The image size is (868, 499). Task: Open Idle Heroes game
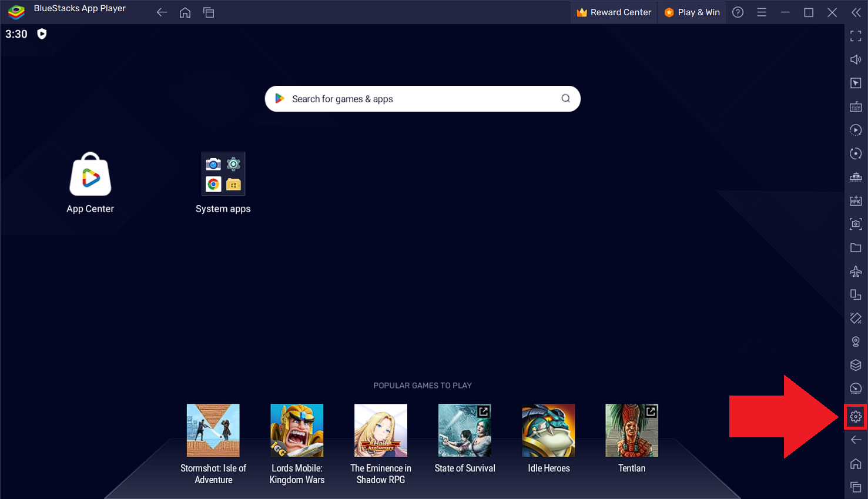[x=548, y=438]
